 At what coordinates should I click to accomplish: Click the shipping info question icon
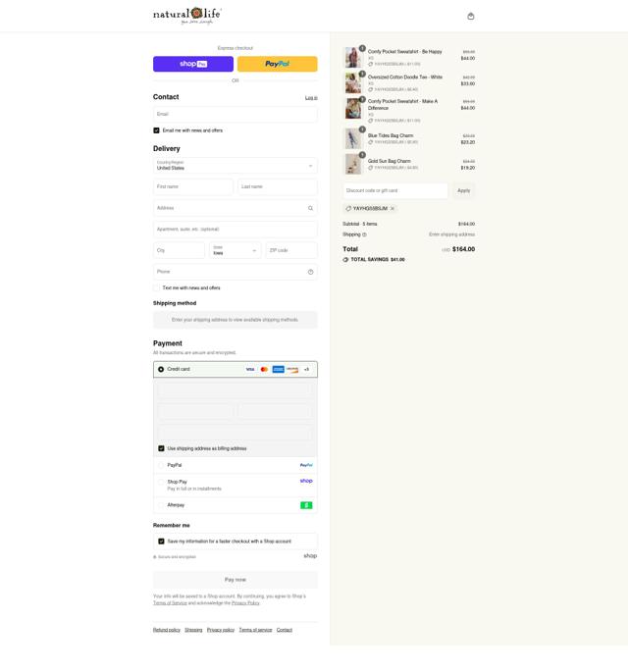point(364,234)
